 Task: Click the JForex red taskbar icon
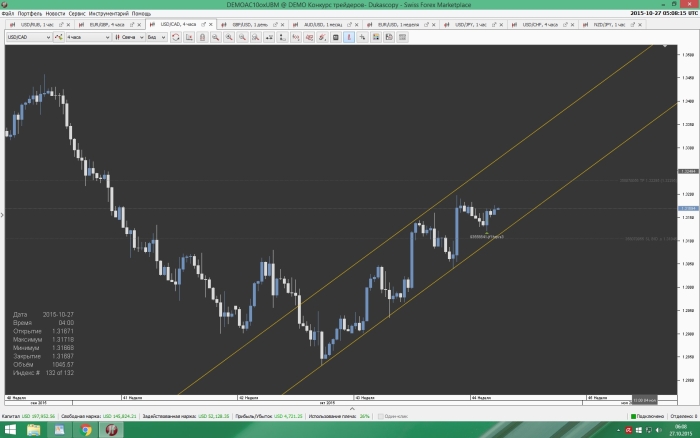coord(111,430)
